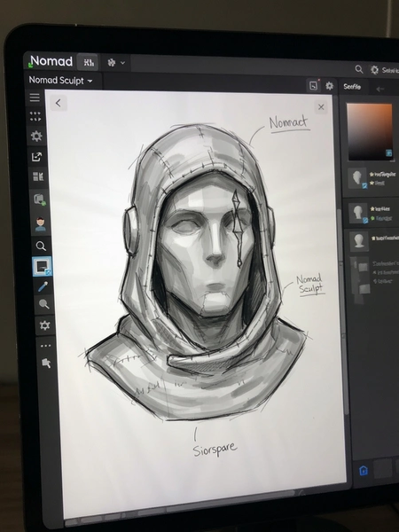Image resolution: width=399 pixels, height=532 pixels.
Task: Switch to the Seefle tab
Action: pyautogui.click(x=352, y=87)
